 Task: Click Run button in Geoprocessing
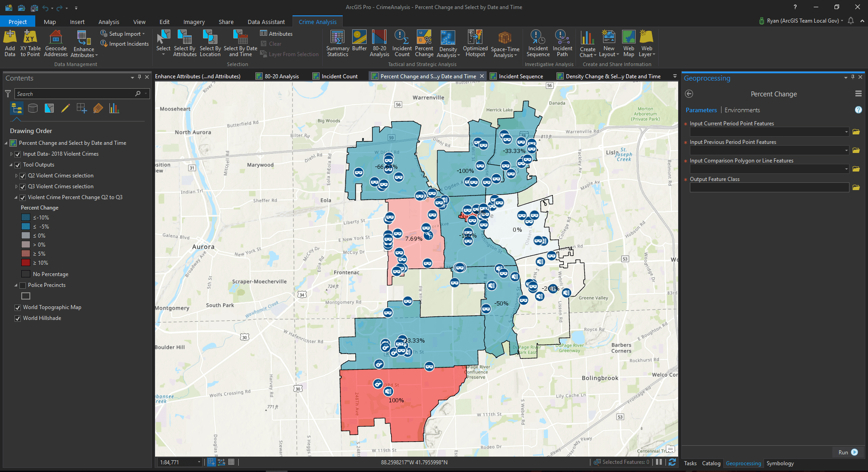coord(848,452)
